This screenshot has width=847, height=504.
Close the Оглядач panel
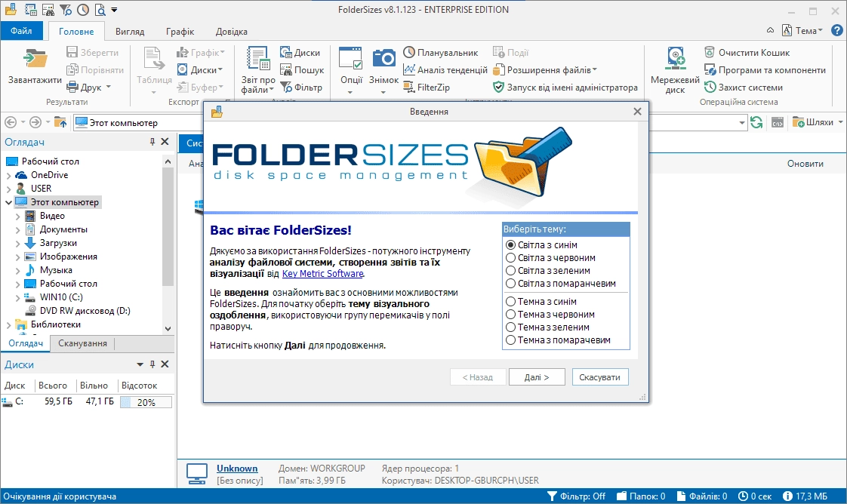click(x=165, y=141)
